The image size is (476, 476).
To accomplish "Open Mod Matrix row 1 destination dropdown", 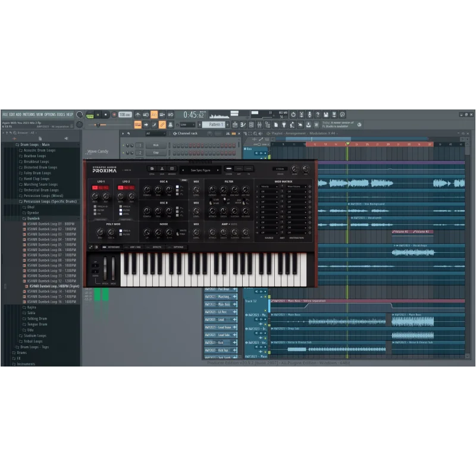I will pyautogui.click(x=296, y=186).
